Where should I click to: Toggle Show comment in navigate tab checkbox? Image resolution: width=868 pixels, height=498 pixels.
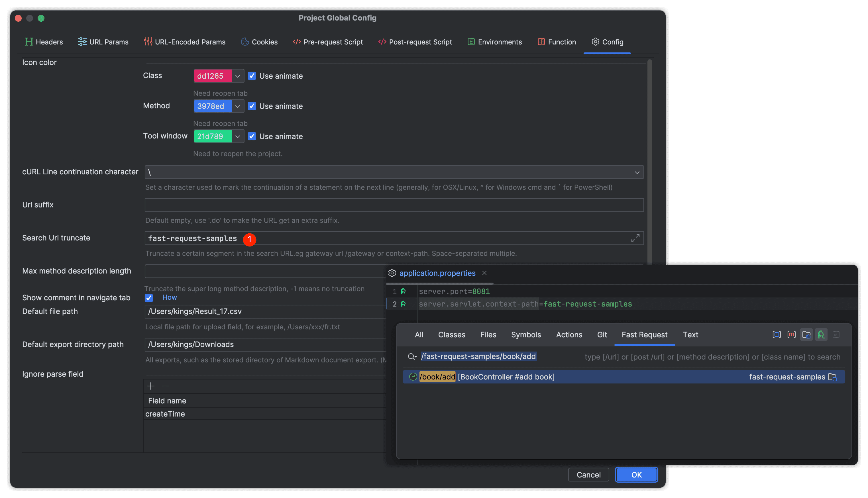coord(149,297)
